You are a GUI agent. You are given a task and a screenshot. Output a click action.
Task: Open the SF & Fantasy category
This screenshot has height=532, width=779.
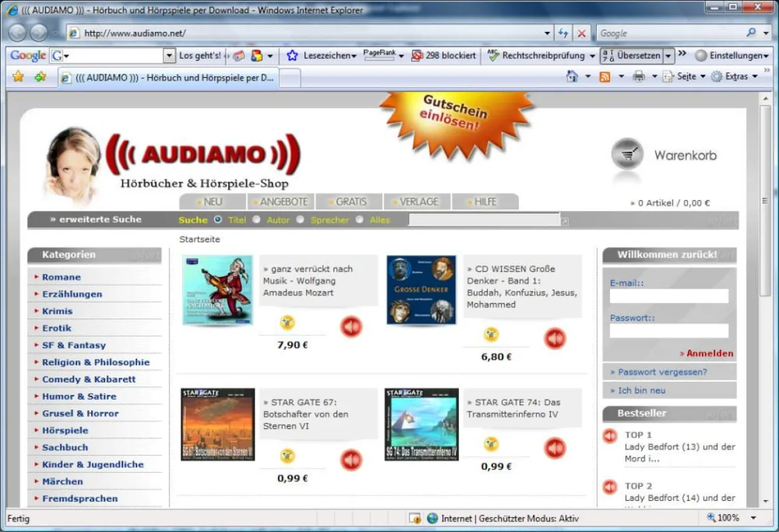pyautogui.click(x=74, y=344)
